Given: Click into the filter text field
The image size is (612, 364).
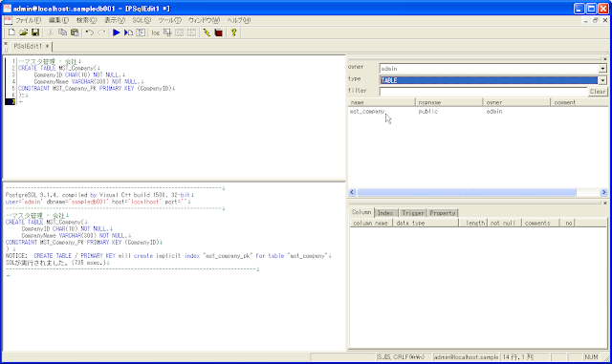Looking at the screenshot, I should 483,92.
